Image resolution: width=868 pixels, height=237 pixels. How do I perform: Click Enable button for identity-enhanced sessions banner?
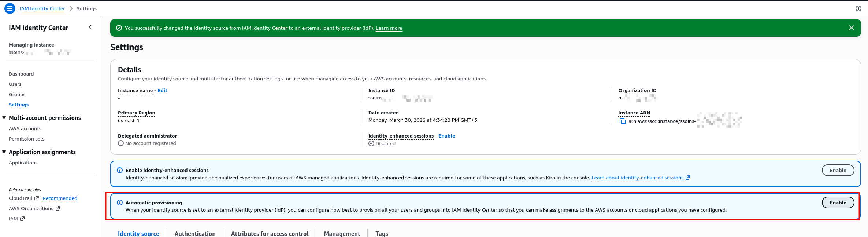838,170
